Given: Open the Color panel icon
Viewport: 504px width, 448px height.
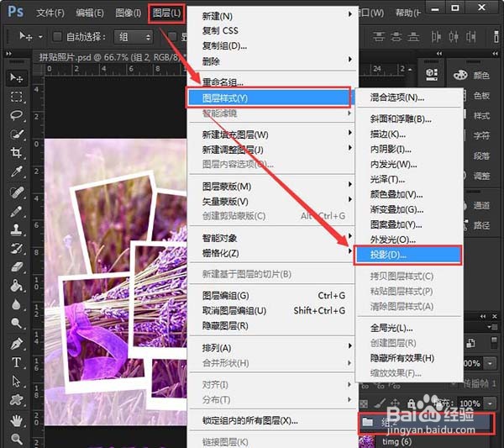Looking at the screenshot, I should tap(460, 76).
